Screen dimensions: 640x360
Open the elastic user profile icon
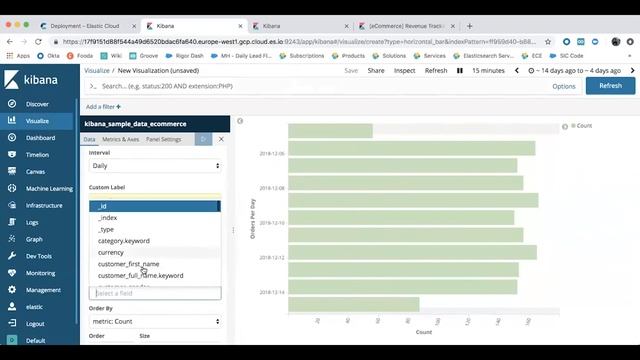pyautogui.click(x=12, y=307)
